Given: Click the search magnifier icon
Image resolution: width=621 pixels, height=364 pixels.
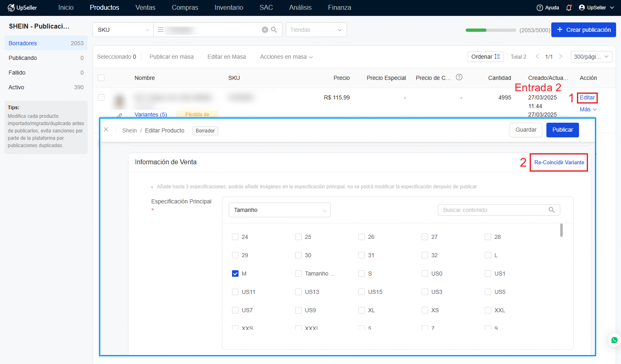Looking at the screenshot, I should [274, 30].
